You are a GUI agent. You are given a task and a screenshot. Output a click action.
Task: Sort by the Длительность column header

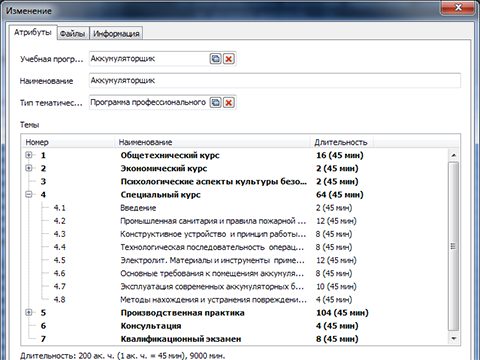click(342, 142)
